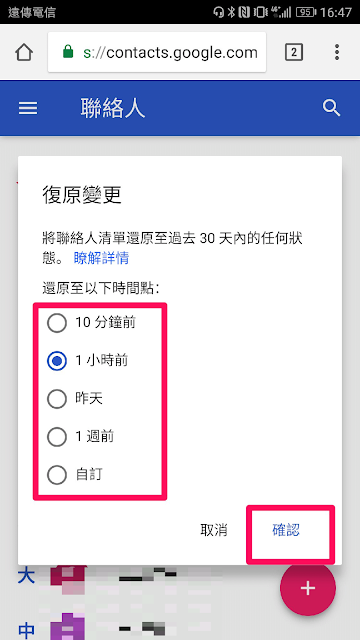This screenshot has height=640, width=360.
Task: Tap the purple contact avatar under 中
Action: point(68,627)
